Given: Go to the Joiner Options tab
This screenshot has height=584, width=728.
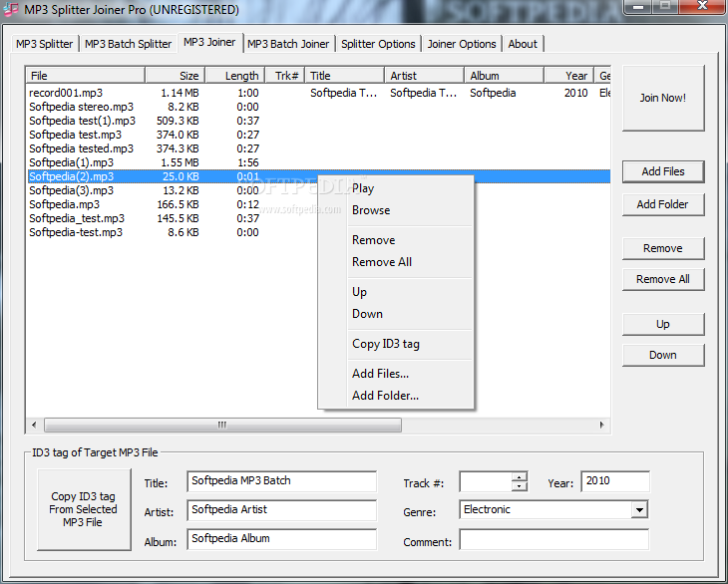Looking at the screenshot, I should [462, 44].
